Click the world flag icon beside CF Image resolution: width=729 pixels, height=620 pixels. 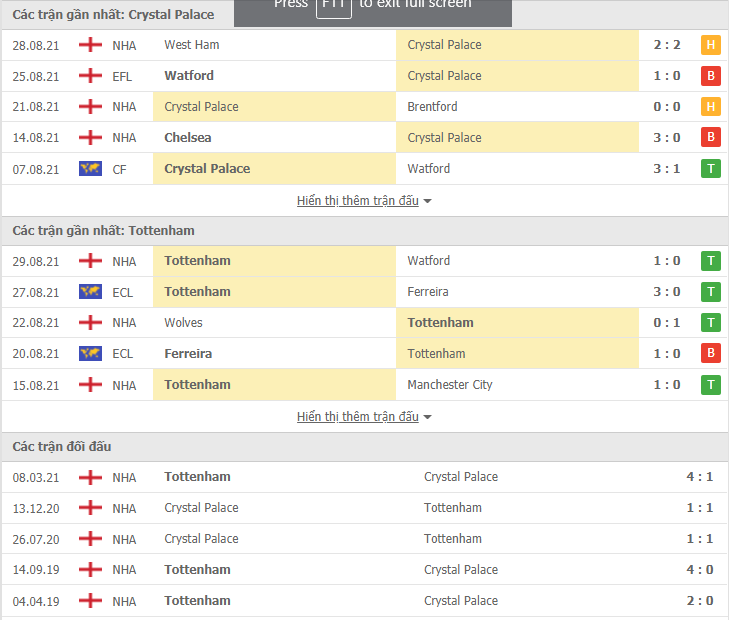tap(90, 169)
